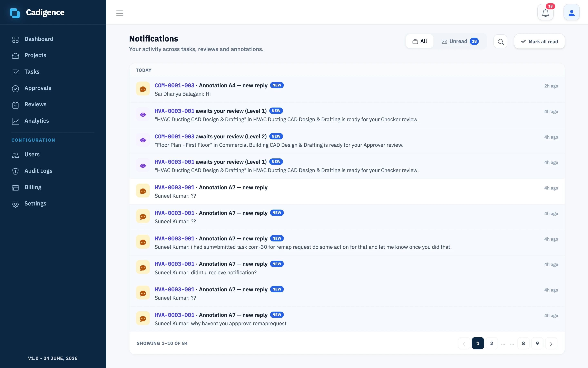Click the '2h ago' timestamp
The width and height of the screenshot is (588, 368).
tap(551, 86)
